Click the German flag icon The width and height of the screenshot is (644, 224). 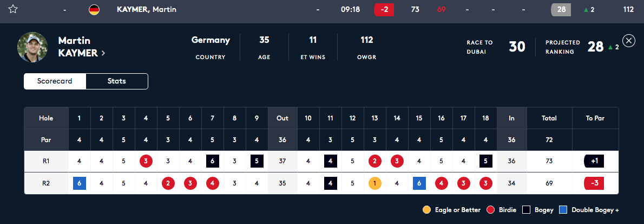(x=94, y=9)
